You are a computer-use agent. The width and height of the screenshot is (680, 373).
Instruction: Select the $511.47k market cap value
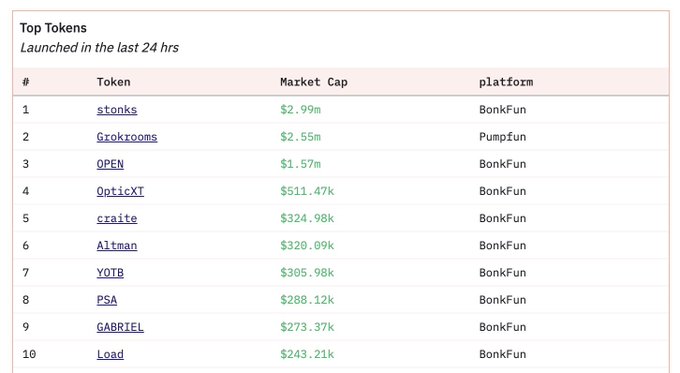point(307,191)
